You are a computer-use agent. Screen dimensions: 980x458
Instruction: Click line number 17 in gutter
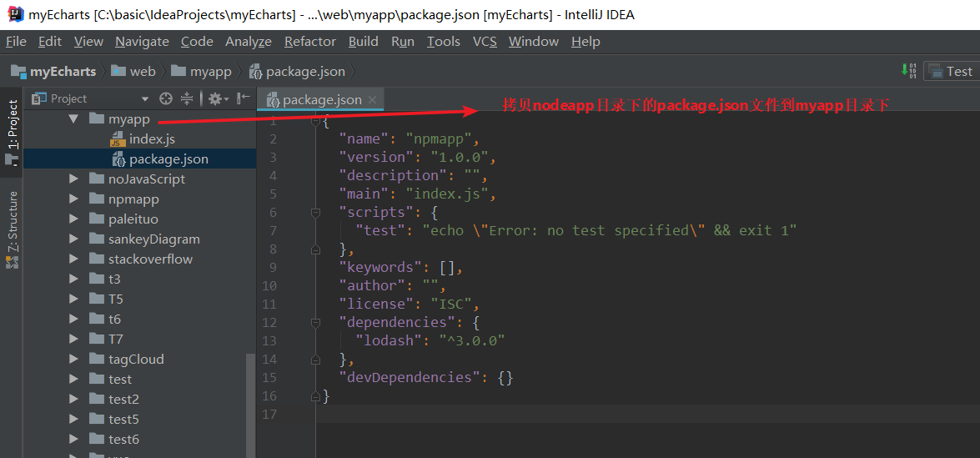269,415
